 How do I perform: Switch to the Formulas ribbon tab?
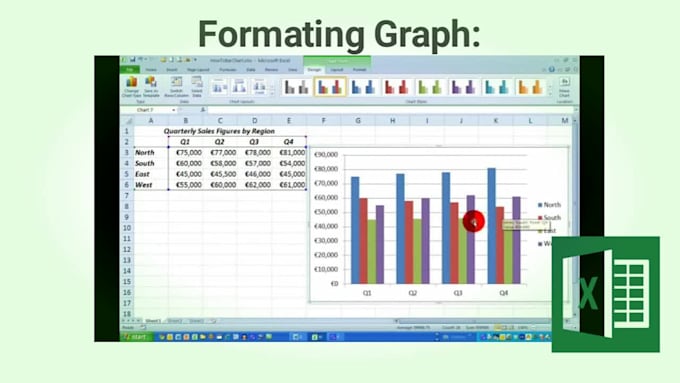(x=228, y=69)
